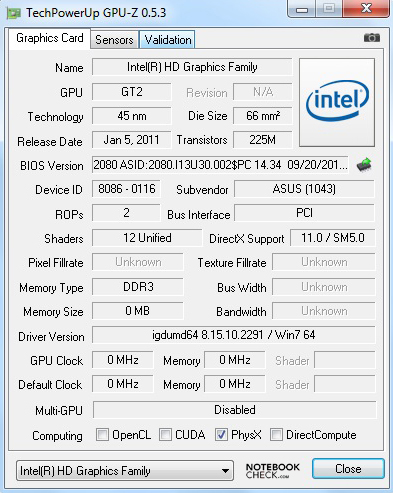Screen dimensions: 393x493
Task: Tick the DirectCompute checkbox
Action: 276,435
